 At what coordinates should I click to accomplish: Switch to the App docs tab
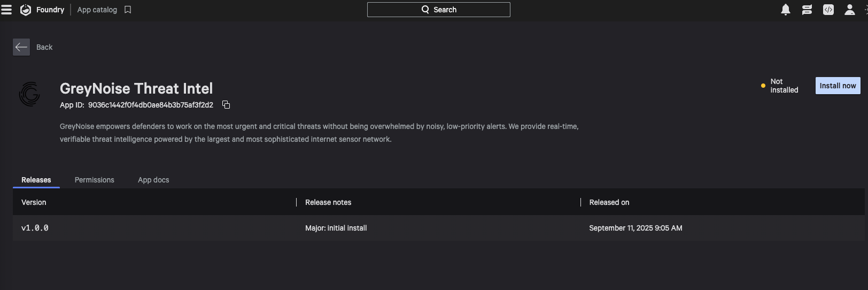click(153, 180)
